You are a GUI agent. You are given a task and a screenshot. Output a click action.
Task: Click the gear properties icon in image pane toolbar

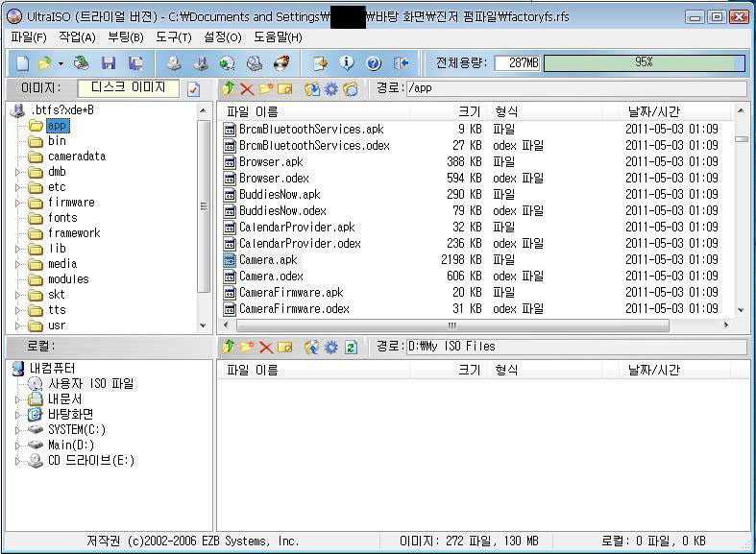(330, 88)
